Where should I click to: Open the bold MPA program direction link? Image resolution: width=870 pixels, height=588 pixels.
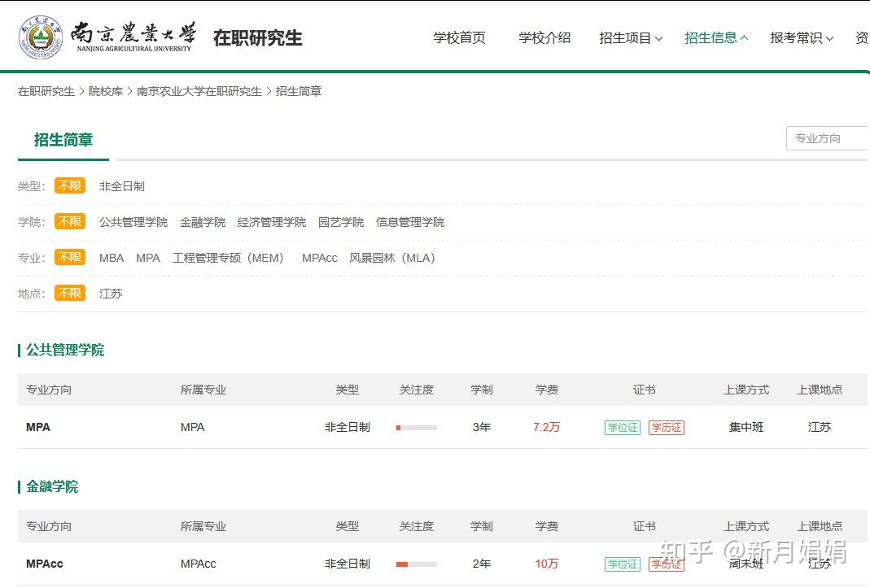click(x=38, y=427)
